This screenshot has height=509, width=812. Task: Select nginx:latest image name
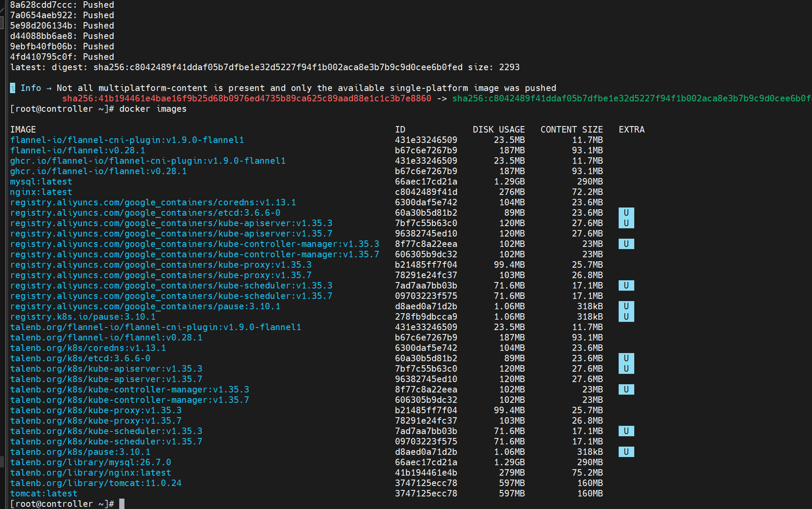(x=41, y=192)
